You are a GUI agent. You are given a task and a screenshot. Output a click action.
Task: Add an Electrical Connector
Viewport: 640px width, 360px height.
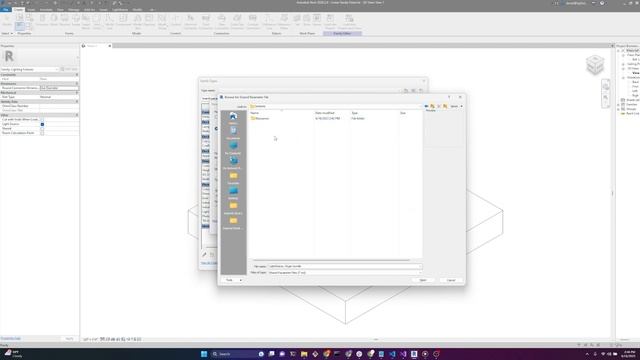click(x=190, y=22)
